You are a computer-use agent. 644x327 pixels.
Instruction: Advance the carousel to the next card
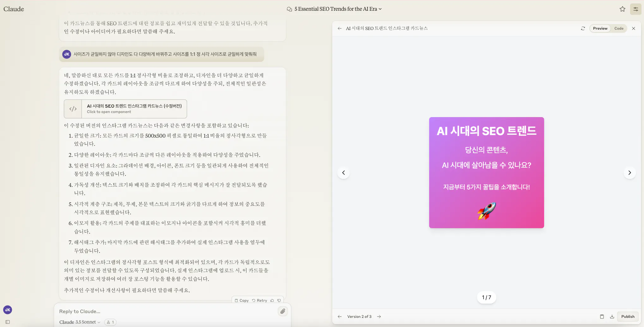(x=629, y=173)
